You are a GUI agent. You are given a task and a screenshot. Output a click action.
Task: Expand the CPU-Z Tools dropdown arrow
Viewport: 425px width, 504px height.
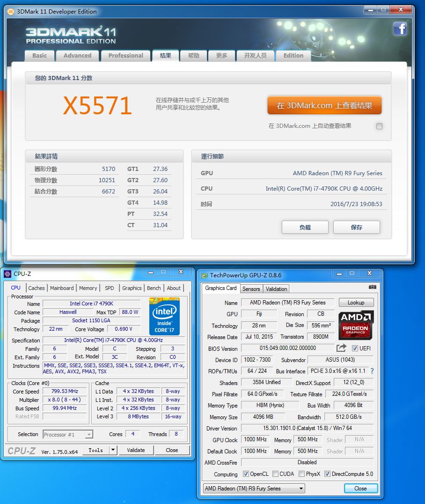[x=112, y=450]
